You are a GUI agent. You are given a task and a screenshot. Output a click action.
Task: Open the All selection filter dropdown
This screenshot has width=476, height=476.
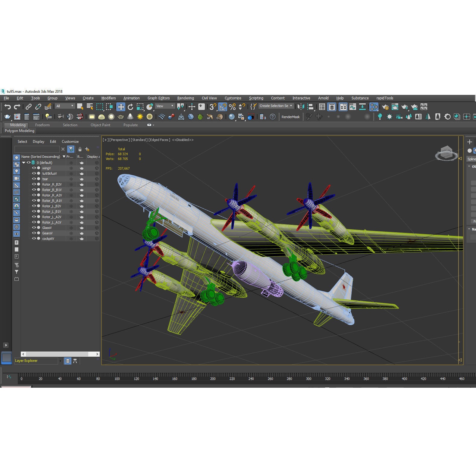[x=65, y=106]
